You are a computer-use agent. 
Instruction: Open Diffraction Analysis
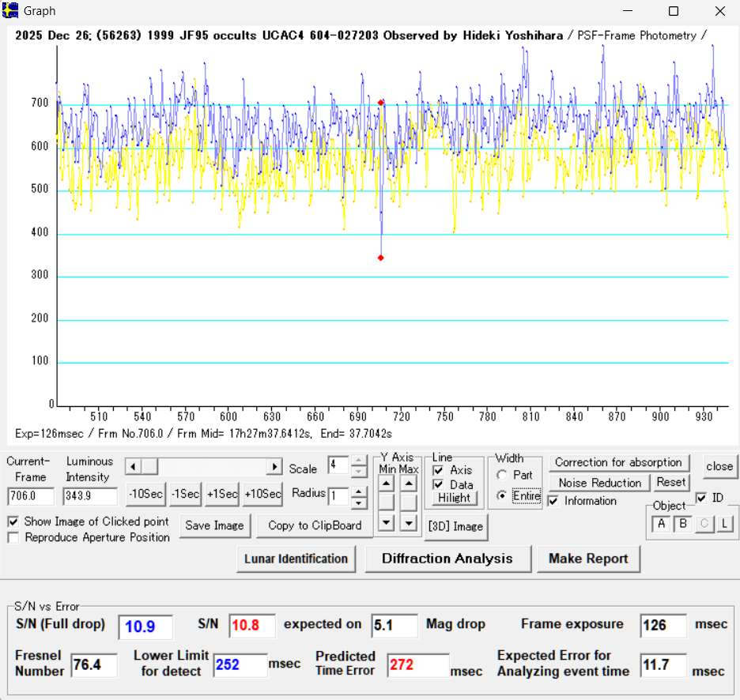(x=447, y=559)
